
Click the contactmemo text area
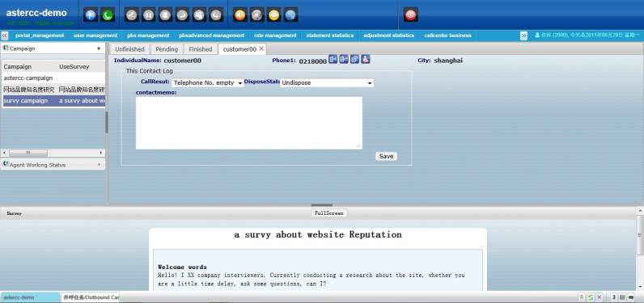(x=249, y=123)
